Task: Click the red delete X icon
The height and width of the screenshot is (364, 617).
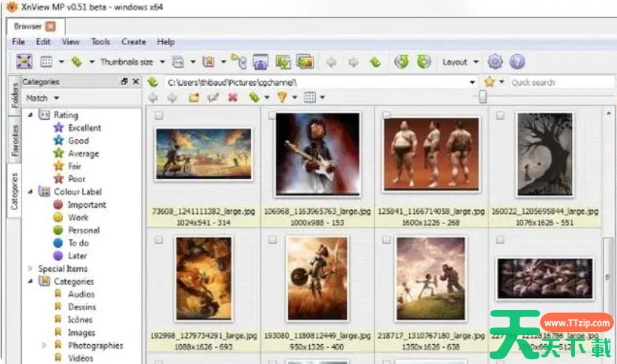Action: tap(233, 98)
